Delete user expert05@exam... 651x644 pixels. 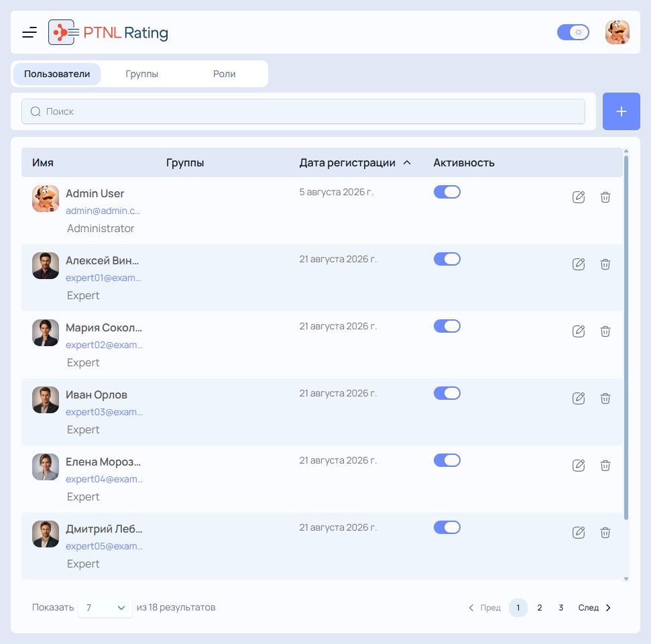[605, 533]
